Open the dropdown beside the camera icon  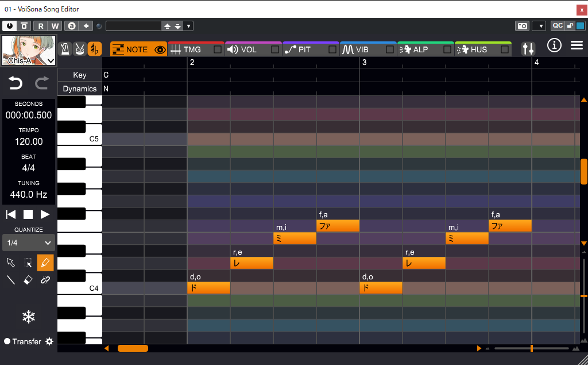click(x=541, y=26)
